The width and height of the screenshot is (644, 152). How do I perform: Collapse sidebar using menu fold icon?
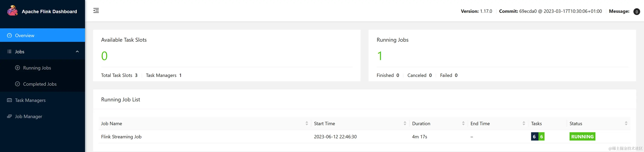tap(96, 10)
